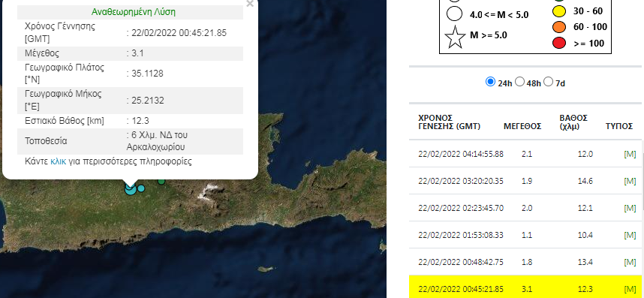Image resolution: width=644 pixels, height=298 pixels.
Task: Open the κλικ link for more information
Action: tap(58, 161)
